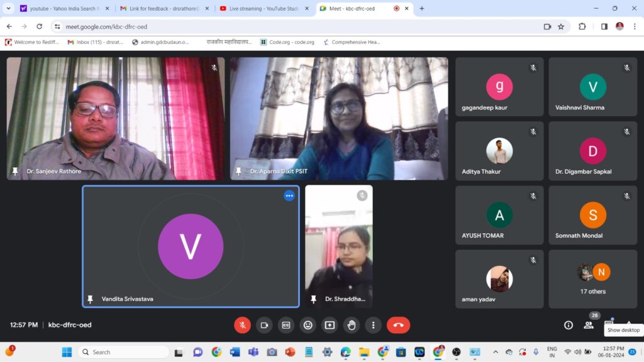Open the emoji reactions button
Image resolution: width=644 pixels, height=362 pixels.
308,325
